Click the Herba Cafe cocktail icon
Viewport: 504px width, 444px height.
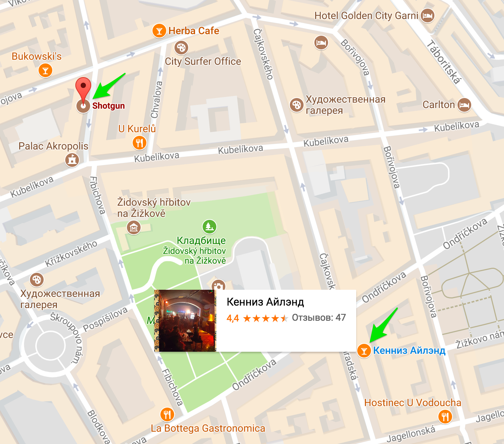point(159,31)
